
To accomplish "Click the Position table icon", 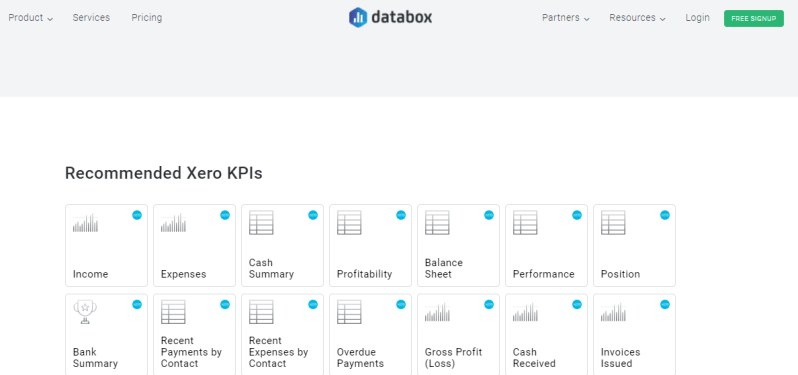I will click(613, 223).
